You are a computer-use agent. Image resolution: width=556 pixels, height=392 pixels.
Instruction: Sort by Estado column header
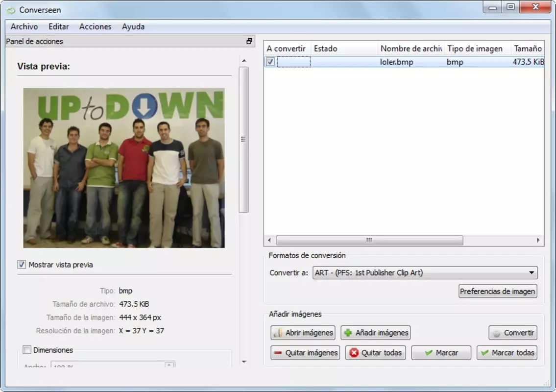pos(344,49)
